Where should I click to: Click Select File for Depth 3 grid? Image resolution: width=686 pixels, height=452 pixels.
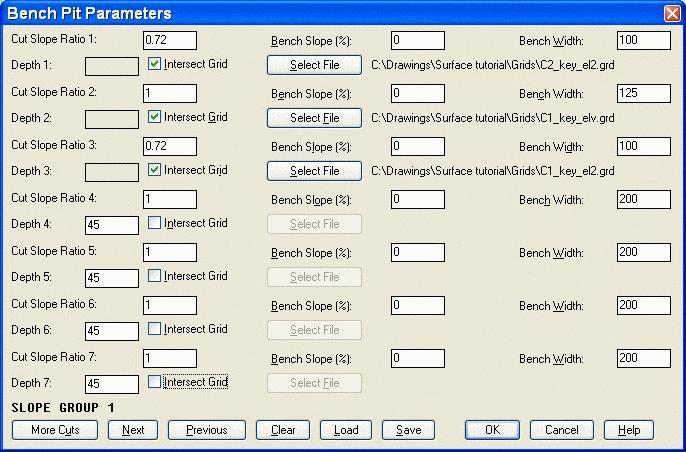(x=314, y=171)
